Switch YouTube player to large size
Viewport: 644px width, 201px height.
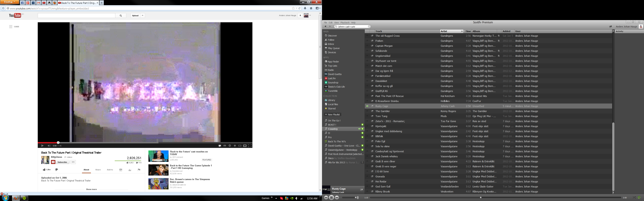[x=245, y=146]
